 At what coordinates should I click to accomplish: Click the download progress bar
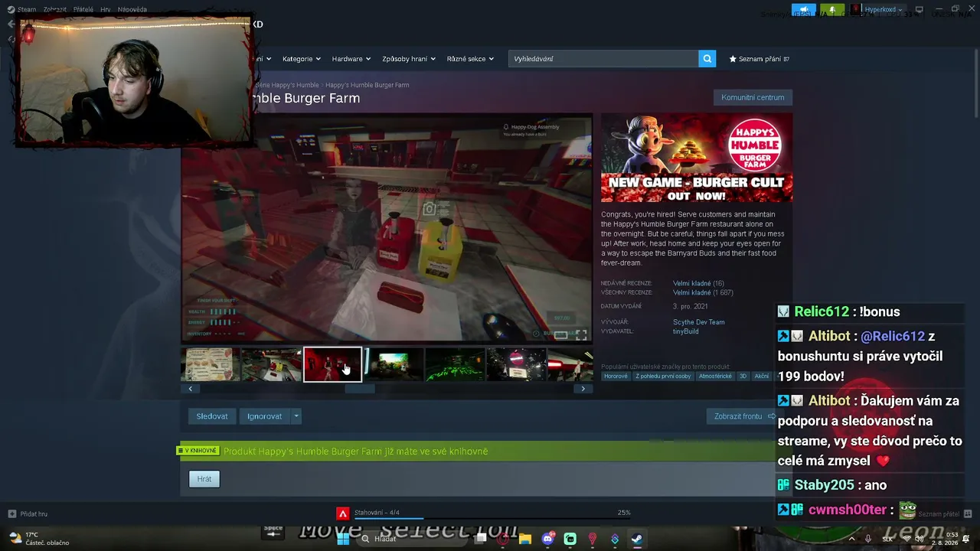(492, 519)
